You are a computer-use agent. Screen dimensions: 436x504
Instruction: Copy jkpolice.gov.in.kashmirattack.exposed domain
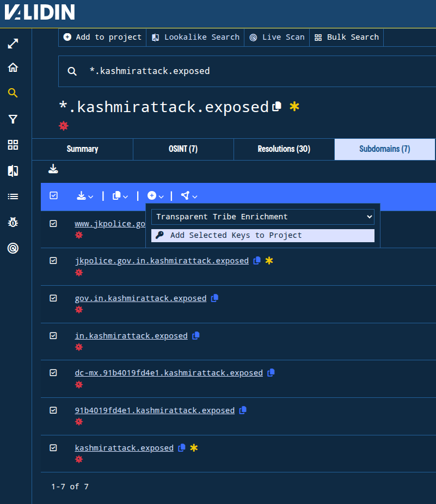click(256, 261)
